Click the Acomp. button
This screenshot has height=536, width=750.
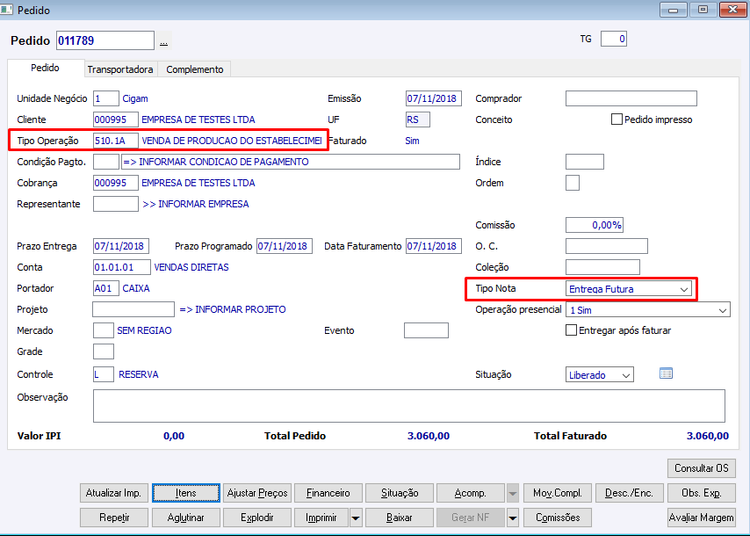click(471, 493)
